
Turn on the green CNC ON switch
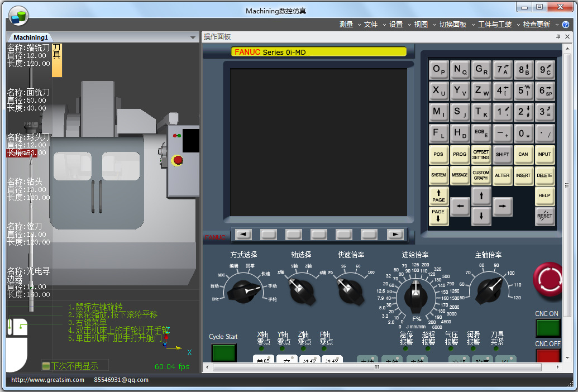pyautogui.click(x=548, y=328)
